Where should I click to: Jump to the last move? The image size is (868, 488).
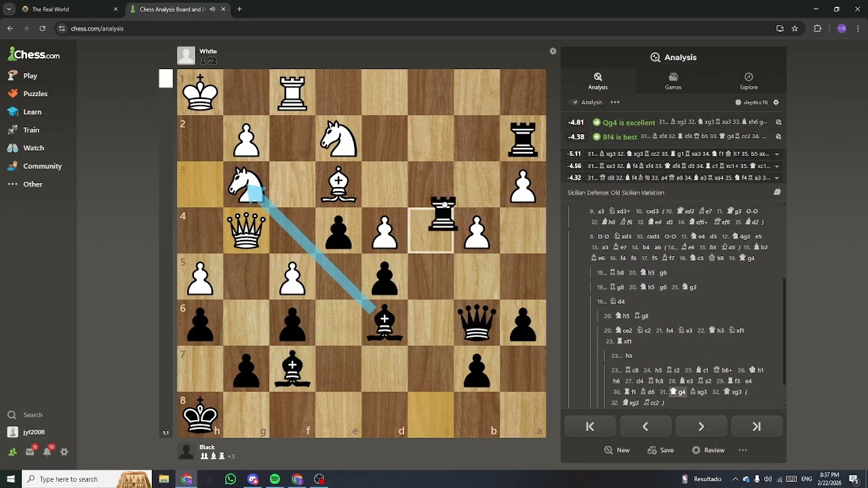(x=757, y=426)
